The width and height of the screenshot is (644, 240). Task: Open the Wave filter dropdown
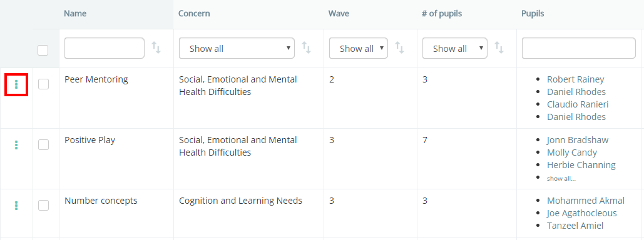pyautogui.click(x=359, y=48)
